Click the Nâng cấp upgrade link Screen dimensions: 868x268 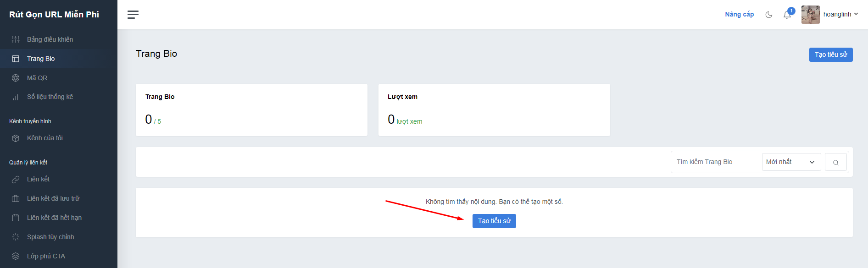click(739, 15)
